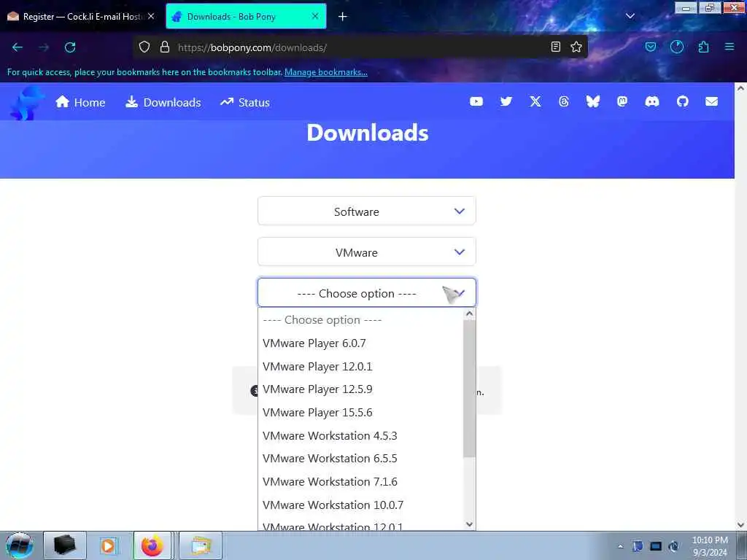Open the Software category dropdown
Image resolution: width=747 pixels, height=560 pixels.
pyautogui.click(x=367, y=211)
